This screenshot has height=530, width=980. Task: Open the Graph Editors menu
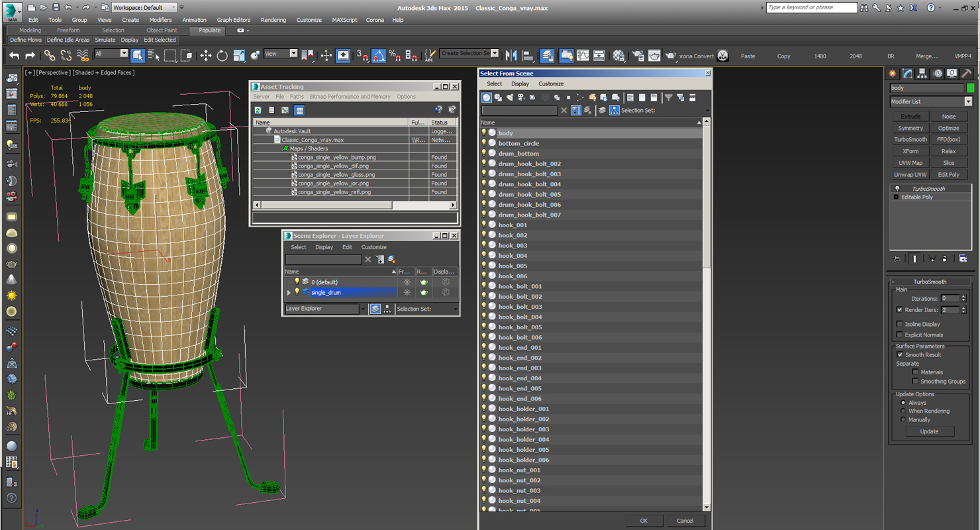(x=234, y=20)
